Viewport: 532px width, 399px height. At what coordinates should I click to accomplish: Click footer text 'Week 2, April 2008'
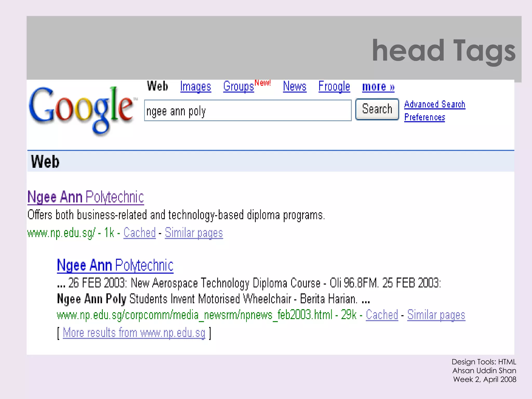pos(485,380)
